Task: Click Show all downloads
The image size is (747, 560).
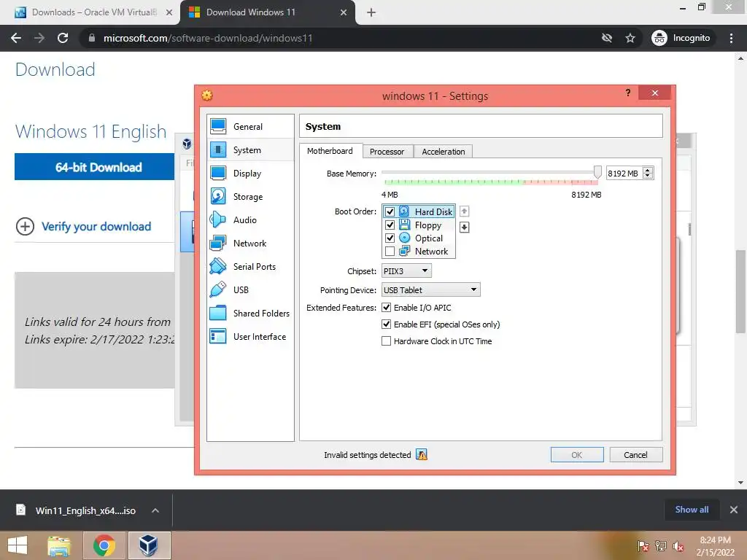Action: (692, 510)
